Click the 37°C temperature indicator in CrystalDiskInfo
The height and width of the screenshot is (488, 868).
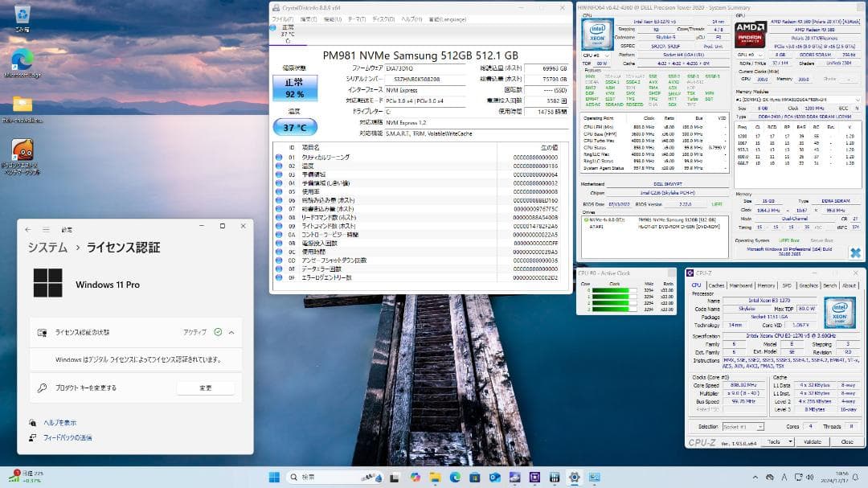(x=295, y=126)
